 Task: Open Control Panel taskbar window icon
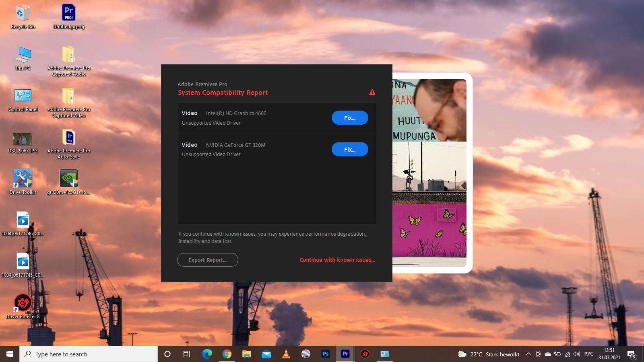coord(385,354)
